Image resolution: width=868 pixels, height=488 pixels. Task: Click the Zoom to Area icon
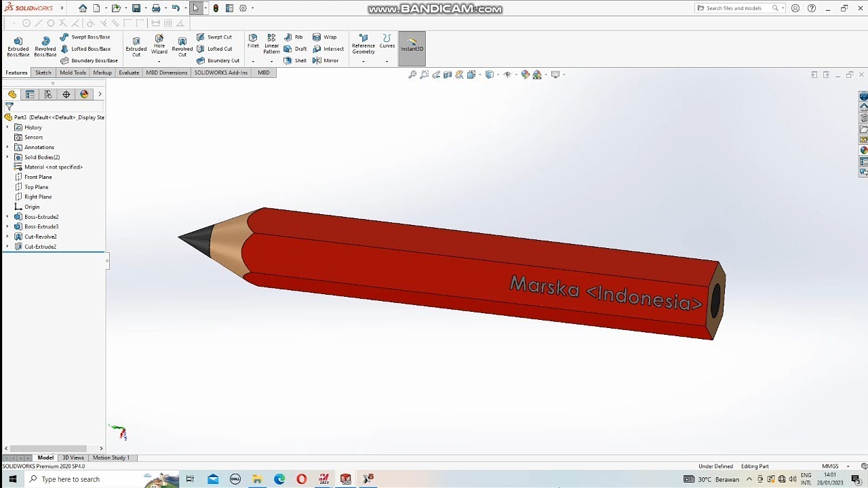(424, 75)
